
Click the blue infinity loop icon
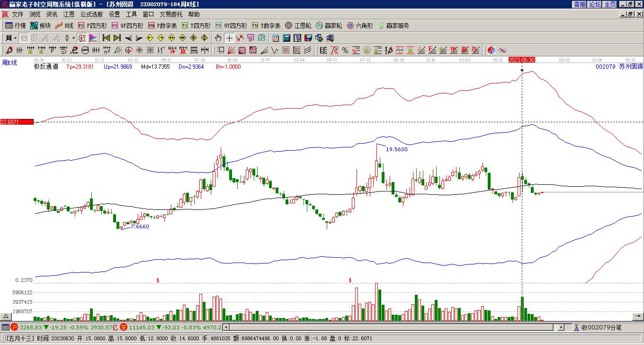pyautogui.click(x=502, y=50)
